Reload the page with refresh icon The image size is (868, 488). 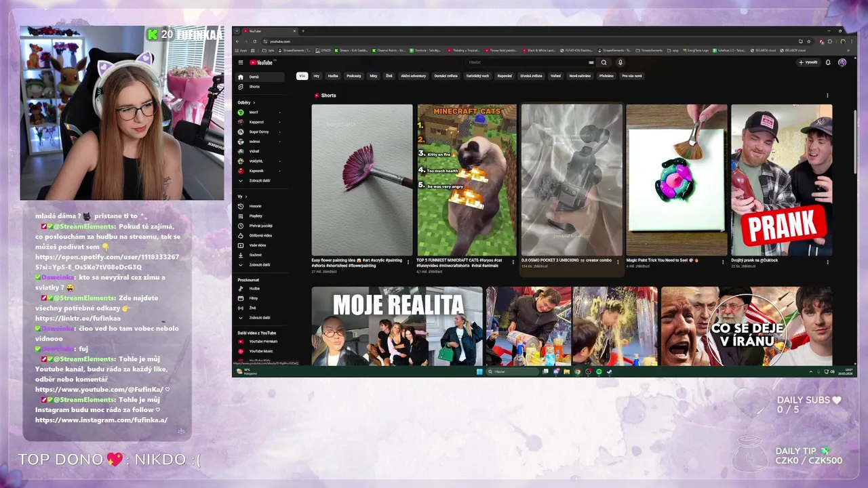coord(254,41)
